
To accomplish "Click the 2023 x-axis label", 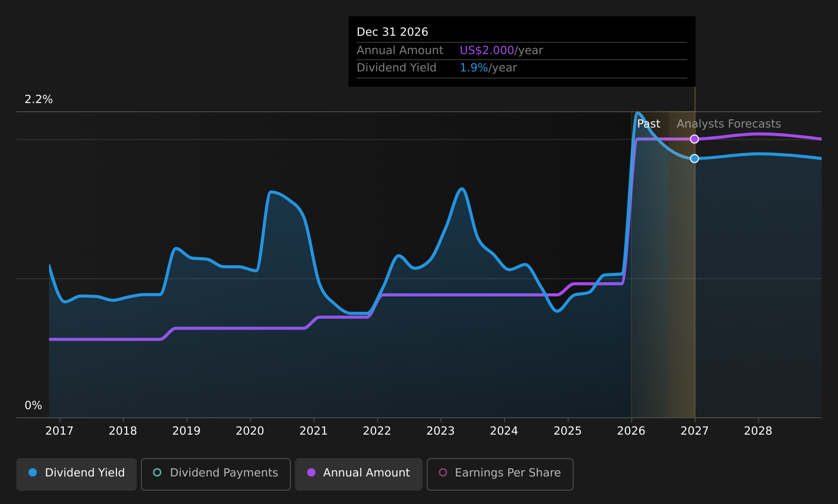I will pyautogui.click(x=440, y=431).
